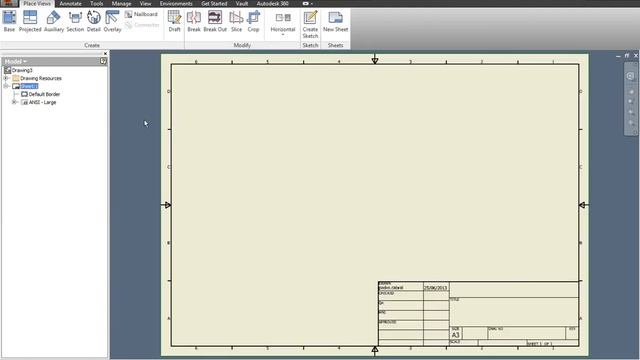The image size is (640, 360).
Task: Select the Overlay view tool
Action: (112, 22)
